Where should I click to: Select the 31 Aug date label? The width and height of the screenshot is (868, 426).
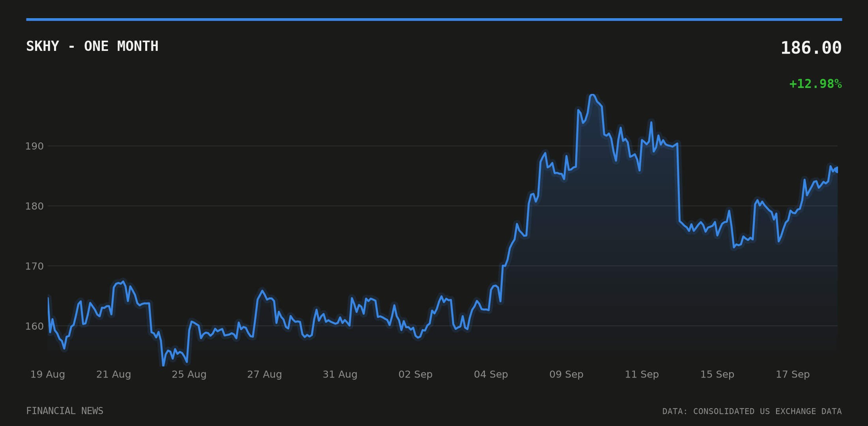[340, 374]
